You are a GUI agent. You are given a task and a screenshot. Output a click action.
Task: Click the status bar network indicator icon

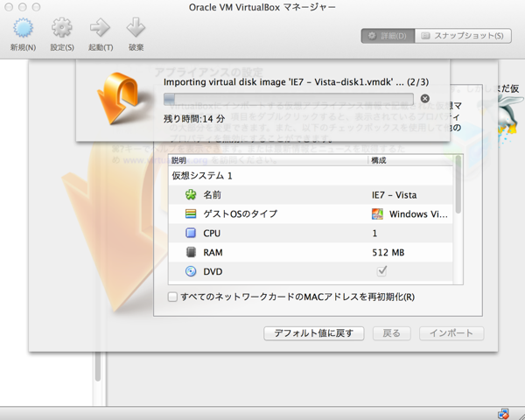click(x=503, y=414)
